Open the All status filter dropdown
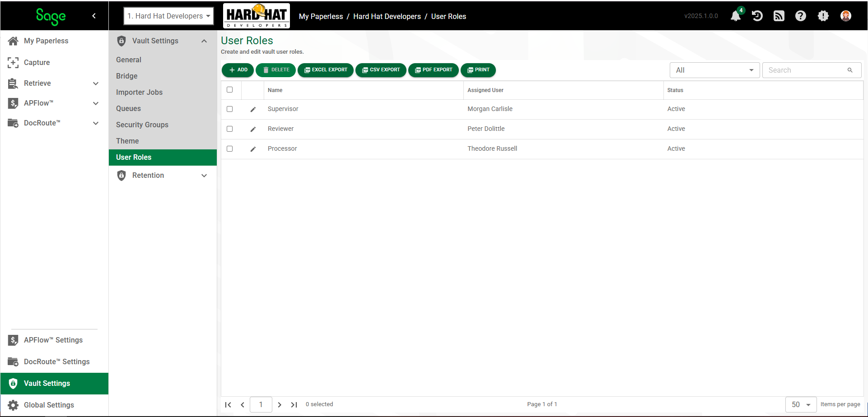The image size is (868, 417). pyautogui.click(x=714, y=70)
